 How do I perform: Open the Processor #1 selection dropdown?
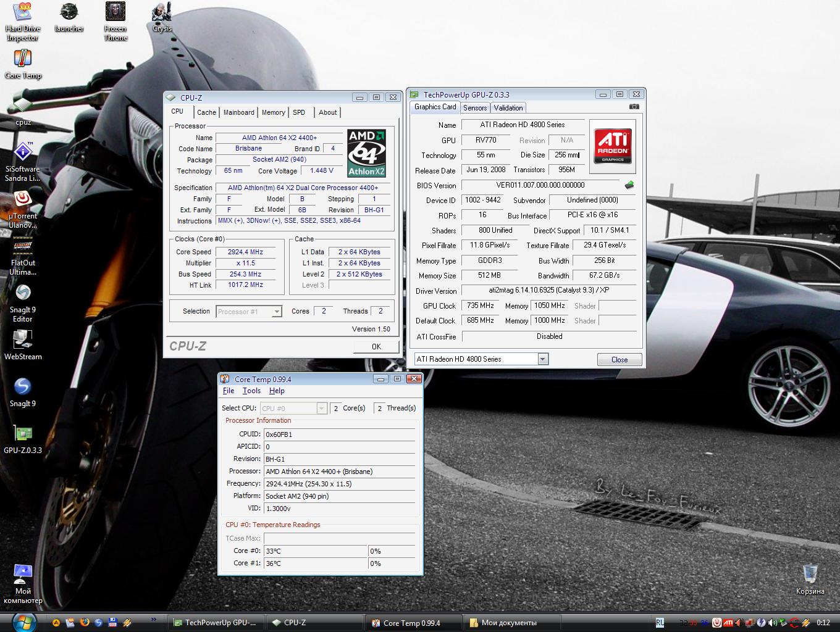tap(277, 312)
